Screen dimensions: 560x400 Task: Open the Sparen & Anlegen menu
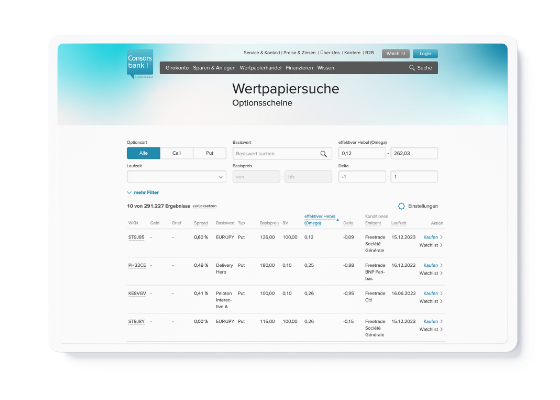coord(214,68)
